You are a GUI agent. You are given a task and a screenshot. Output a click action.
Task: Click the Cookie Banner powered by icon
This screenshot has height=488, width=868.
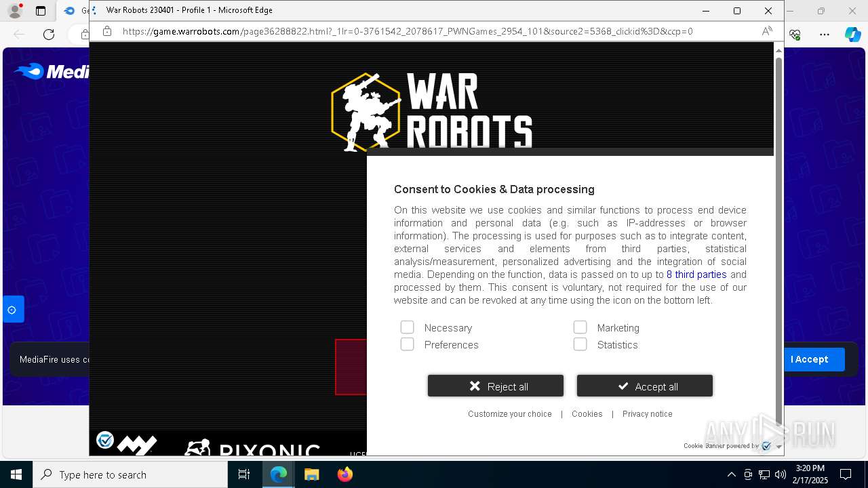pos(766,446)
